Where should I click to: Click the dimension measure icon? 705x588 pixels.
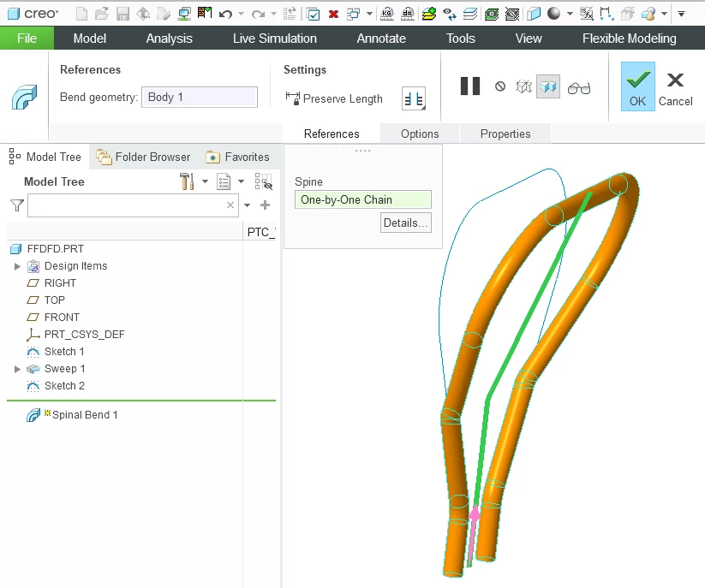pyautogui.click(x=607, y=14)
